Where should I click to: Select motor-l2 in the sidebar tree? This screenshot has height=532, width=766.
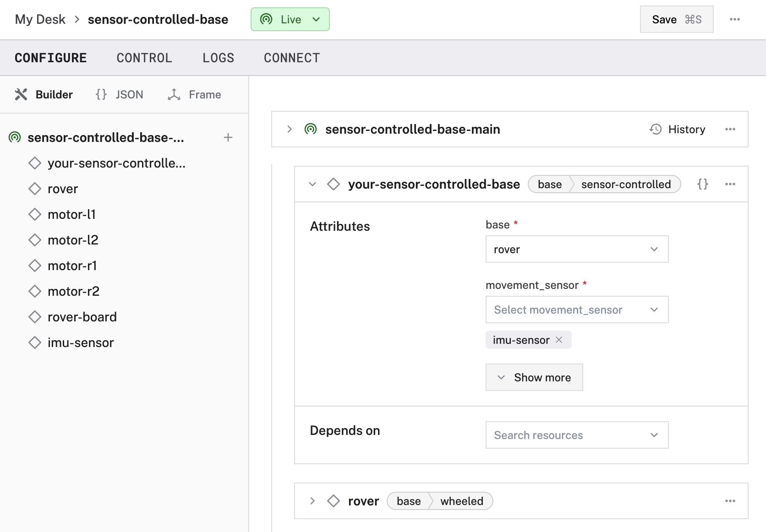(73, 240)
